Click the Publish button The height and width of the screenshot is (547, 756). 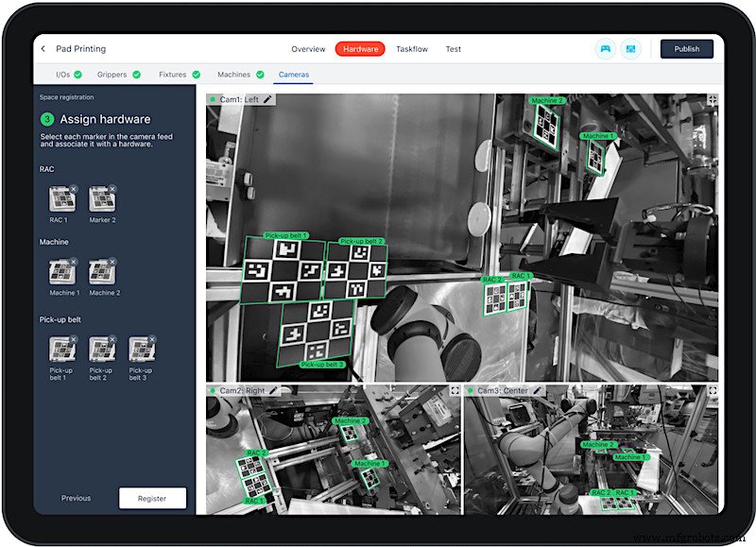tap(687, 49)
